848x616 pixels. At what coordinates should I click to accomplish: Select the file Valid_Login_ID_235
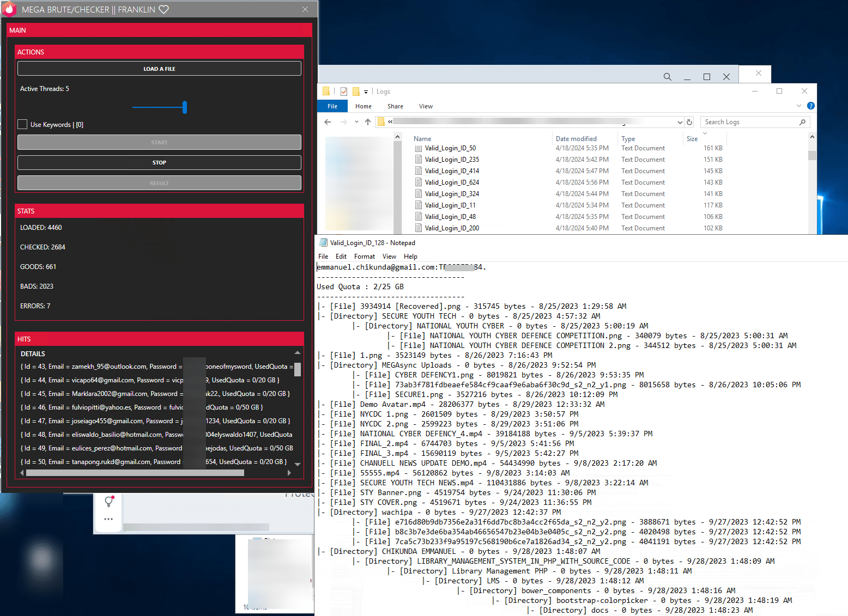click(452, 160)
